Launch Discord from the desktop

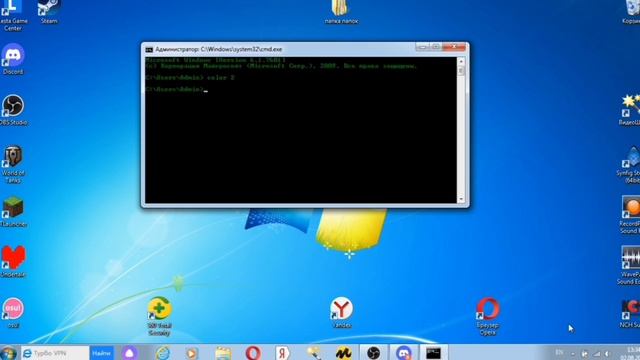(x=13, y=59)
